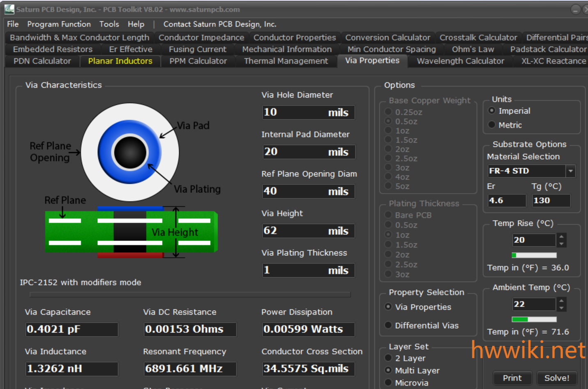Screen dimensions: 588x389
Task: Open the Tools menu
Action: pos(109,24)
